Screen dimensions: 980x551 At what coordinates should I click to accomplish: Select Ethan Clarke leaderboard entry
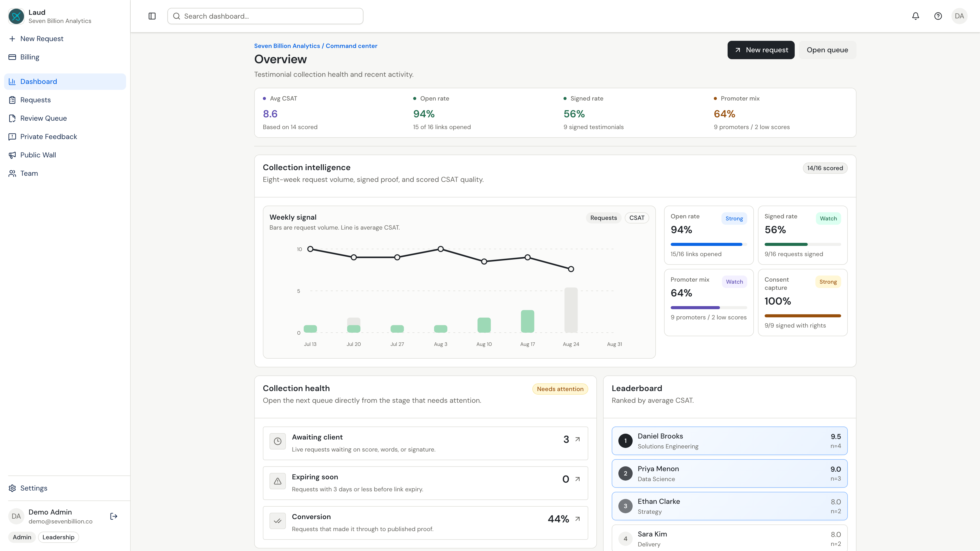[x=729, y=506]
